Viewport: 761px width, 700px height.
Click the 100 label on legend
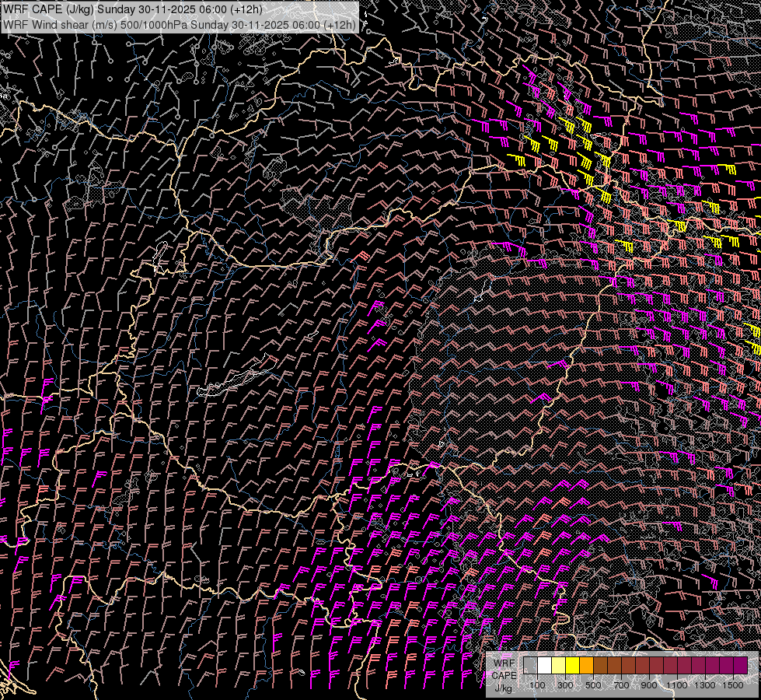pyautogui.click(x=537, y=685)
